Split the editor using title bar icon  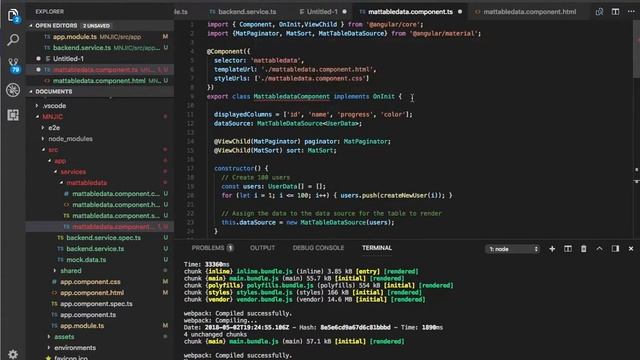(615, 12)
